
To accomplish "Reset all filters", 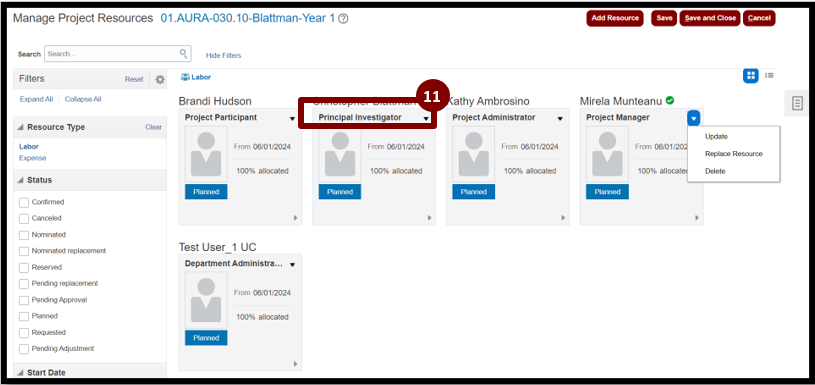I will tap(134, 79).
